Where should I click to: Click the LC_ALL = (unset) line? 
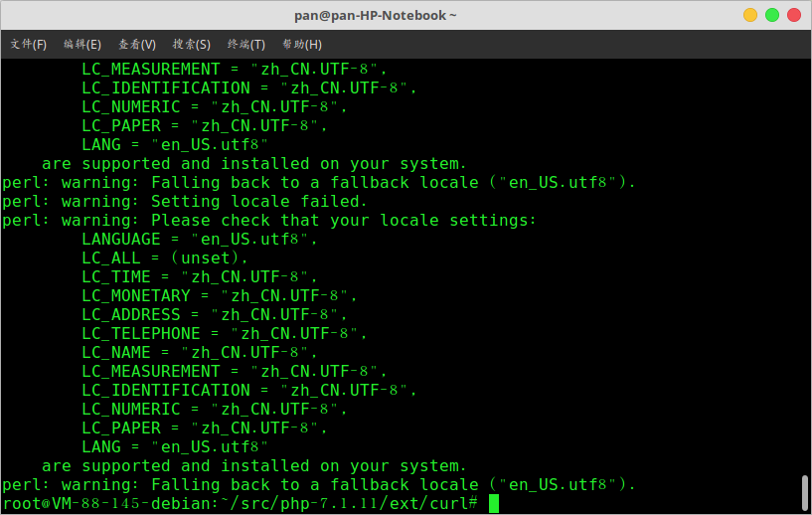[x=165, y=258]
